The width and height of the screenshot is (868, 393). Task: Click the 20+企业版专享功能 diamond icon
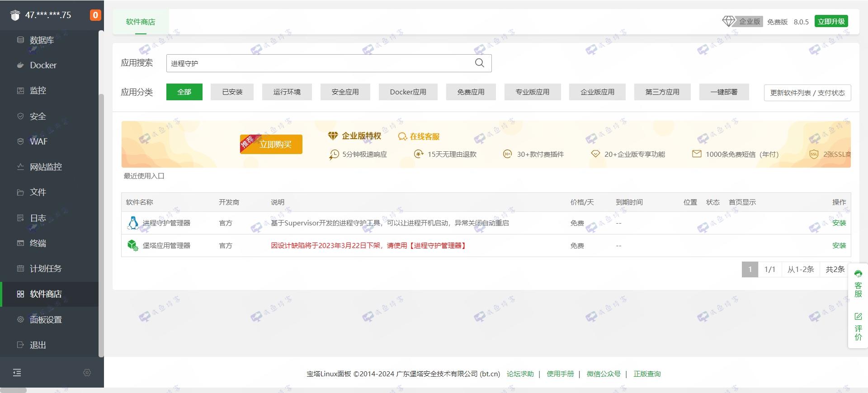pos(595,154)
